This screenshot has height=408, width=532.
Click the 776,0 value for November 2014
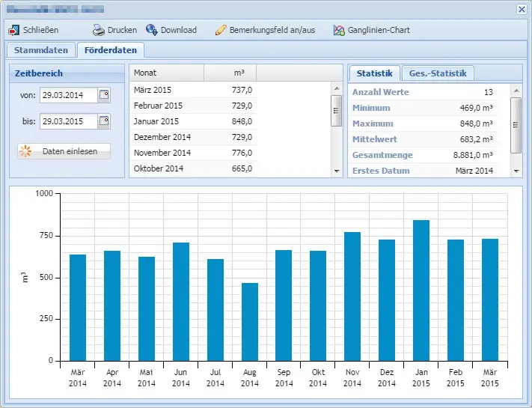(x=242, y=153)
